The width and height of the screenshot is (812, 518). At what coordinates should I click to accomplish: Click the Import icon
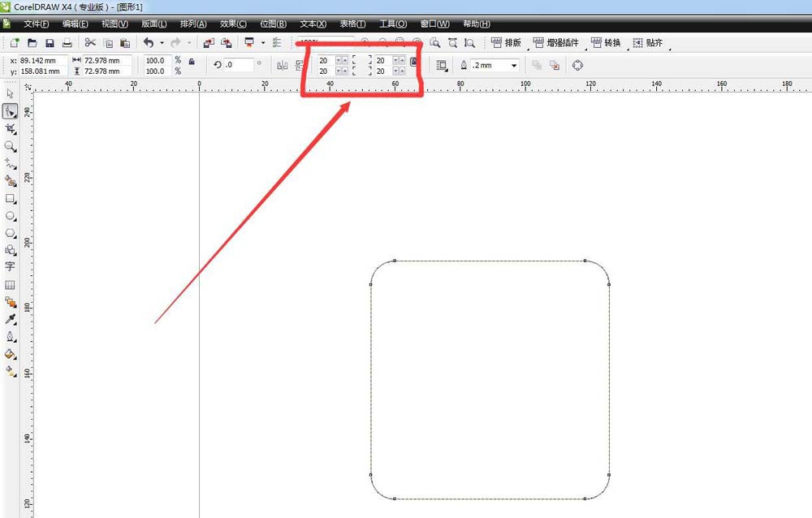pos(209,43)
